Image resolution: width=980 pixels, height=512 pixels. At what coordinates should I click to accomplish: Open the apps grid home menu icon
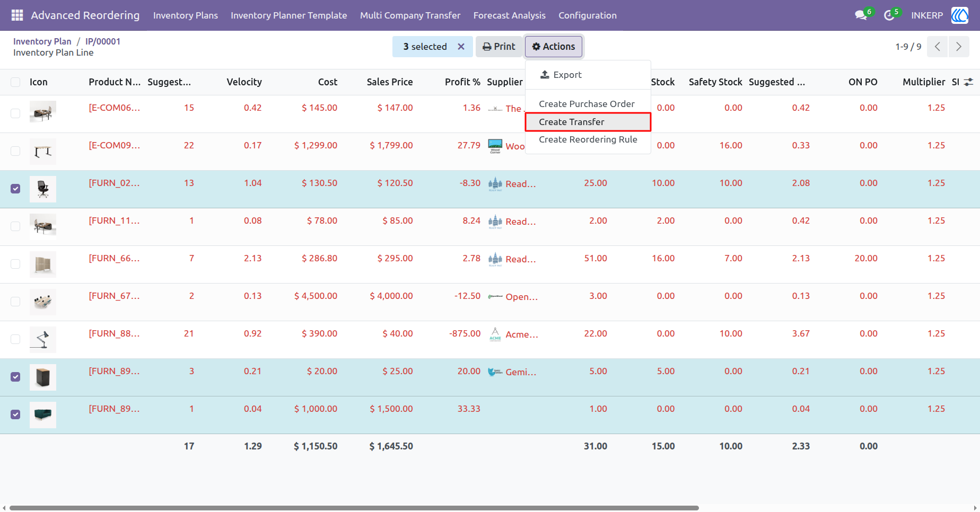coord(17,15)
